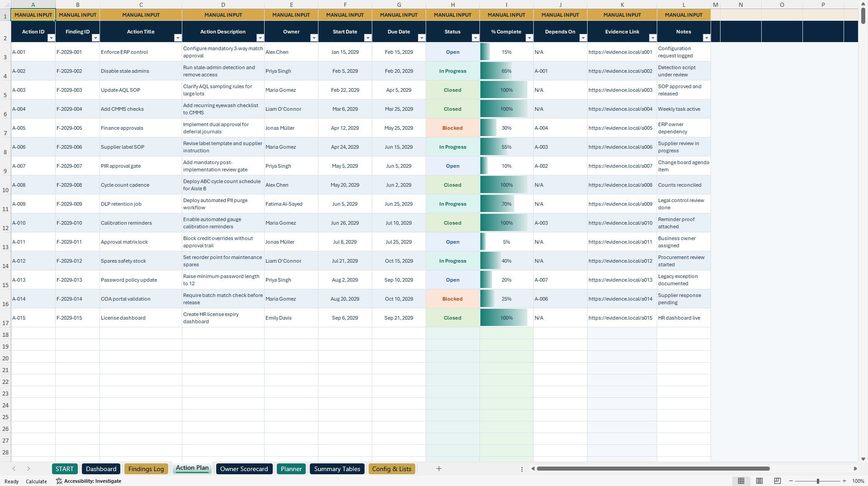Select column H header
The width and height of the screenshot is (868, 486).
pyautogui.click(x=453, y=5)
